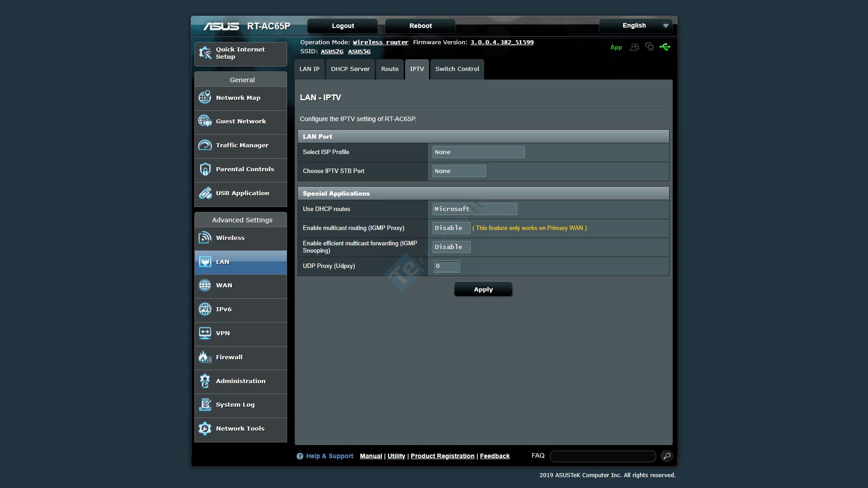Click the VPN monitor icon
868x488 pixels.
(x=205, y=333)
